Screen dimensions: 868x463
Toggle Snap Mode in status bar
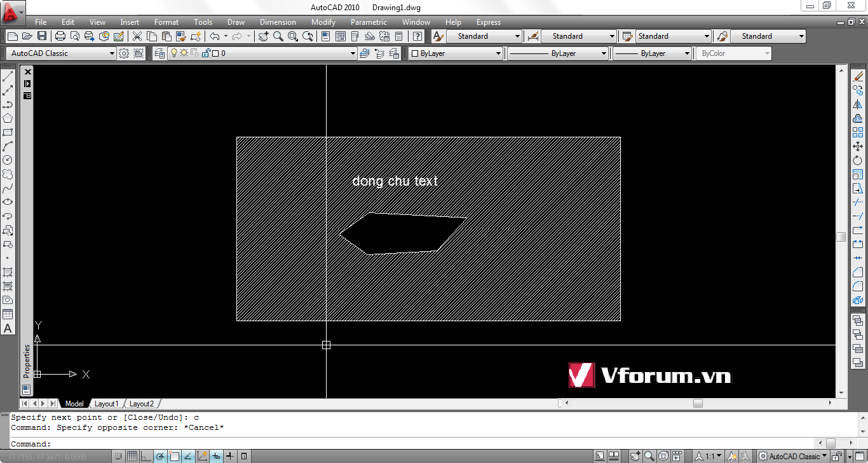tap(118, 456)
